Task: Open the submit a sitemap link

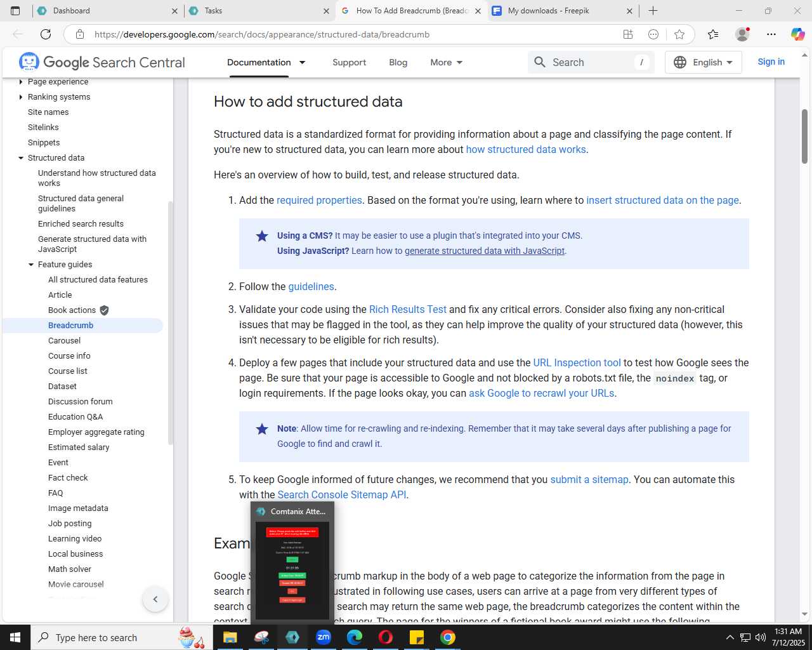Action: (589, 479)
